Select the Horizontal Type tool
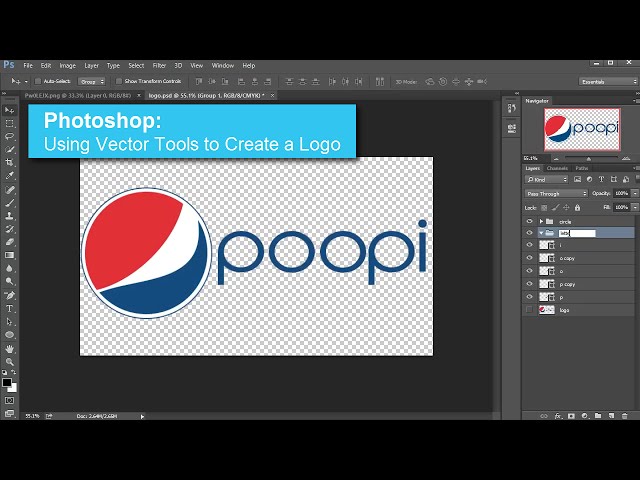The image size is (640, 480). point(9,308)
